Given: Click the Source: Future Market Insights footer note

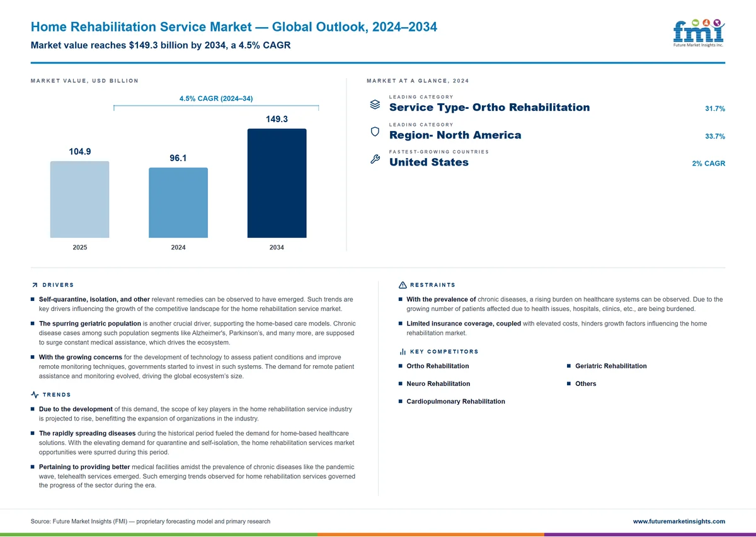Looking at the screenshot, I should (x=151, y=521).
